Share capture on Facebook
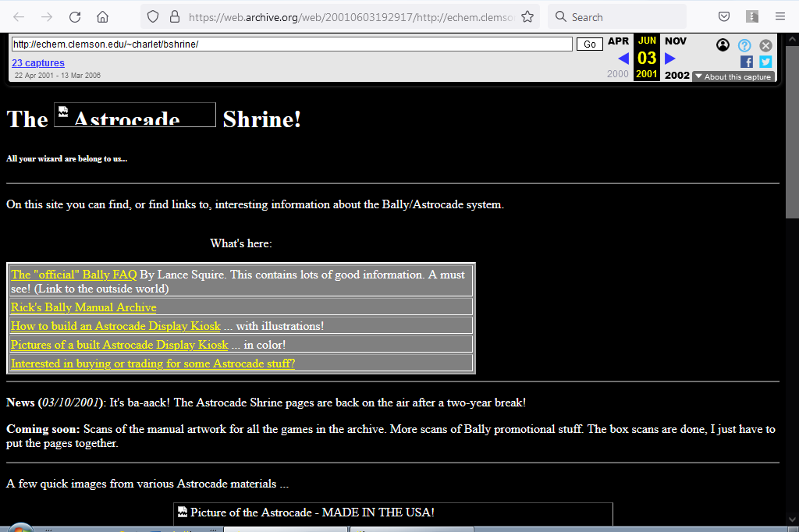 (747, 62)
